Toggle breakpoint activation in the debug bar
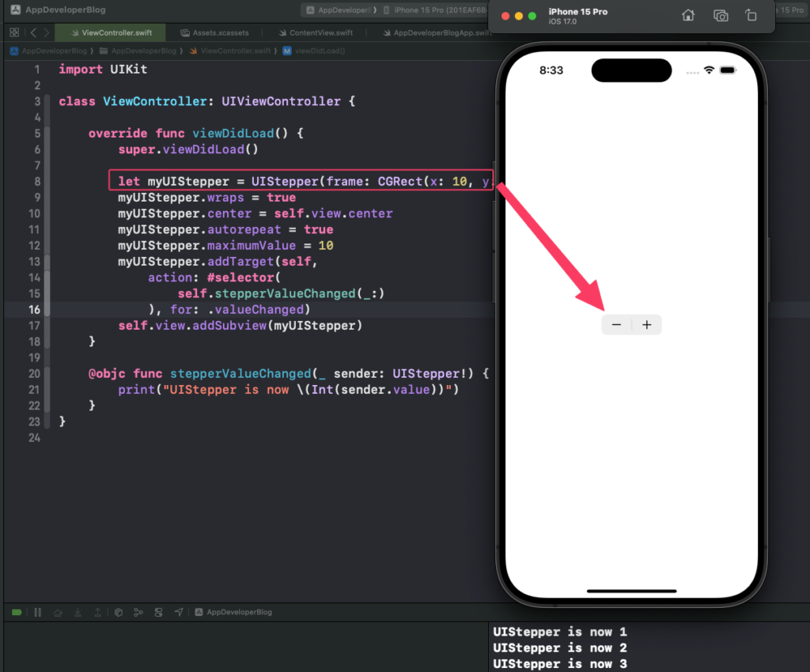Viewport: 810px width, 672px height. click(17, 612)
